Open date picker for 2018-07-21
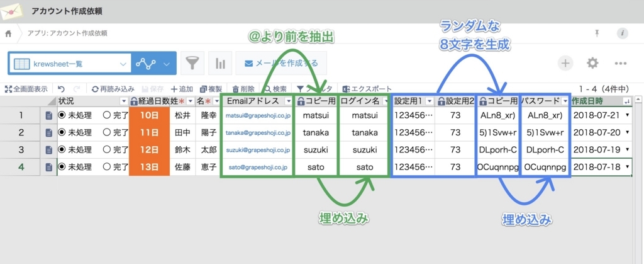 [627, 115]
